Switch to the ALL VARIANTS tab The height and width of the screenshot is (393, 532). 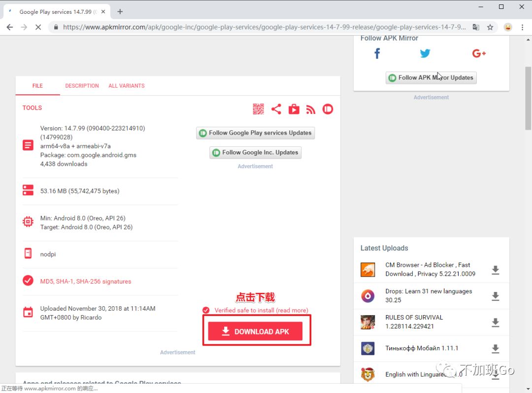point(127,86)
